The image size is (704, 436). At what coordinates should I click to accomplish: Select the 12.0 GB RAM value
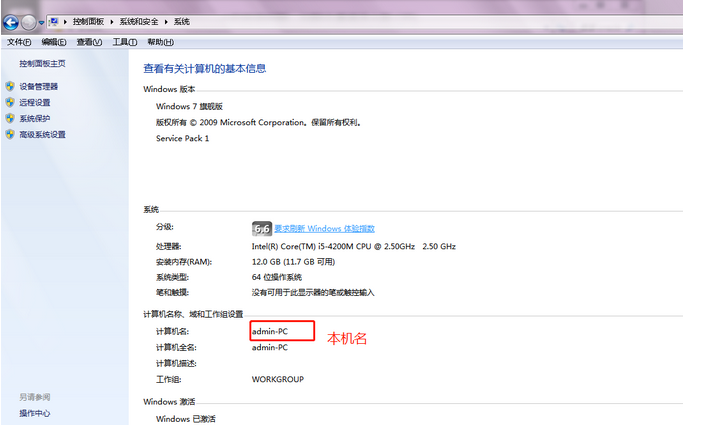pos(293,262)
